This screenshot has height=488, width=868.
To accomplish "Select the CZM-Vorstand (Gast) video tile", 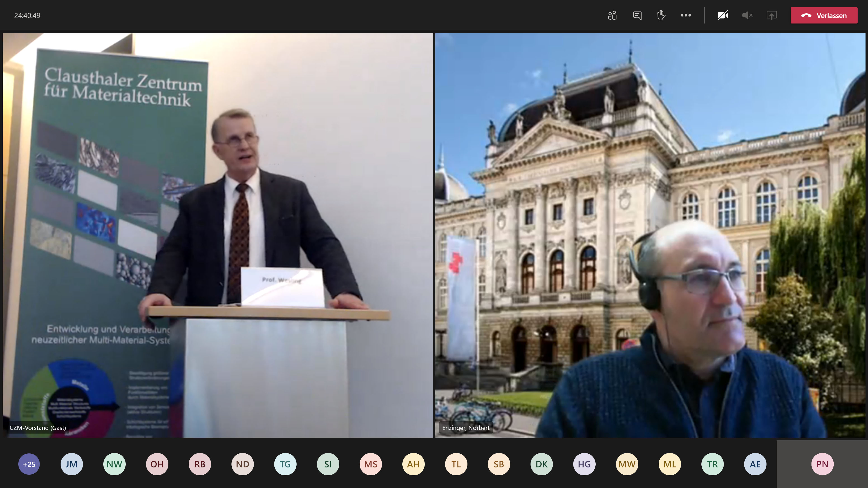I will (218, 235).
